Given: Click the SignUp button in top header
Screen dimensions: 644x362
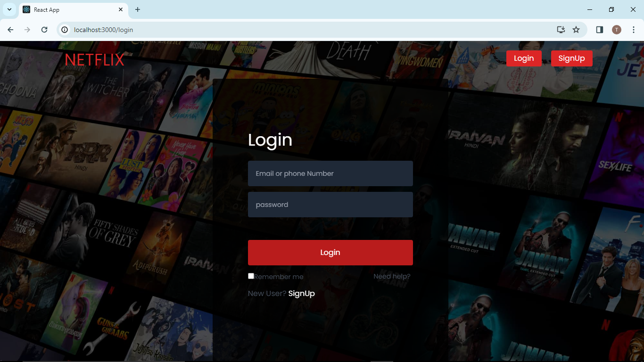Looking at the screenshot, I should pyautogui.click(x=571, y=58).
